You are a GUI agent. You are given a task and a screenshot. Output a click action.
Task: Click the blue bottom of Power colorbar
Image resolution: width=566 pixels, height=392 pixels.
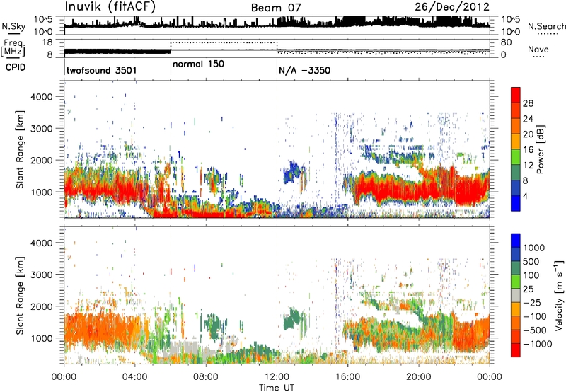point(516,204)
